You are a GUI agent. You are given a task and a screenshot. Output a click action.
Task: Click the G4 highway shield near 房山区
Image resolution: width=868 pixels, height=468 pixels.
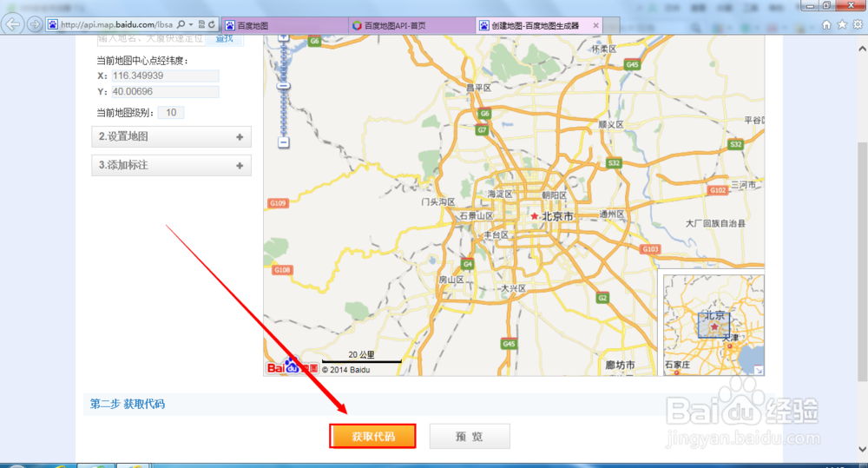point(468,264)
